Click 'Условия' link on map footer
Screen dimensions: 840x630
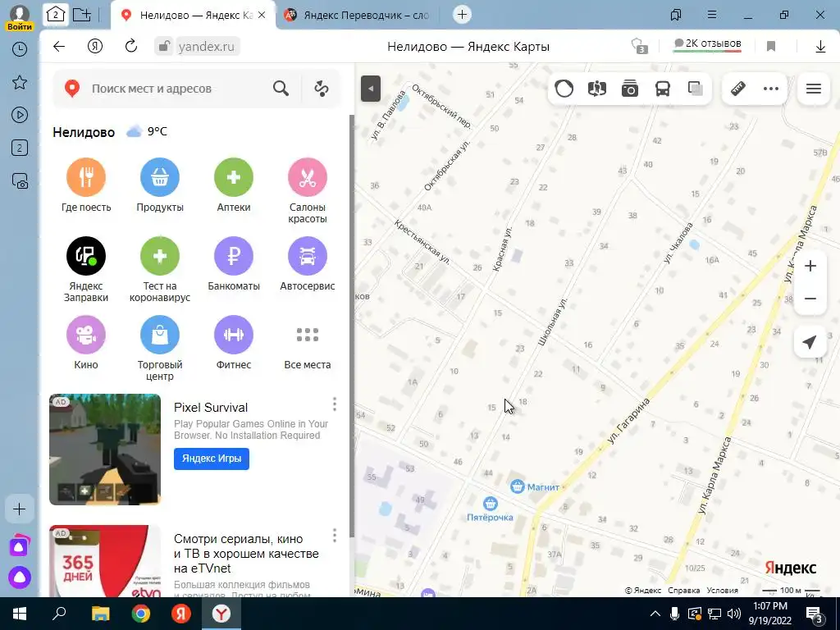pos(722,591)
